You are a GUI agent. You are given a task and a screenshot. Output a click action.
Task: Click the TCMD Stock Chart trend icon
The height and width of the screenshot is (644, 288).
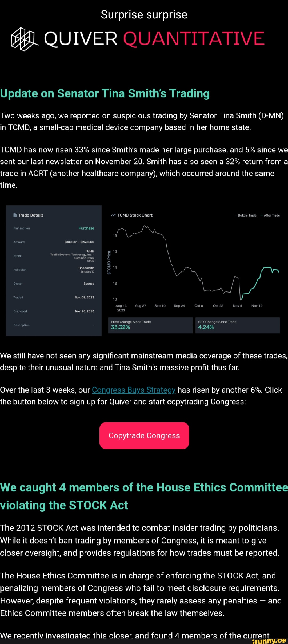113,215
